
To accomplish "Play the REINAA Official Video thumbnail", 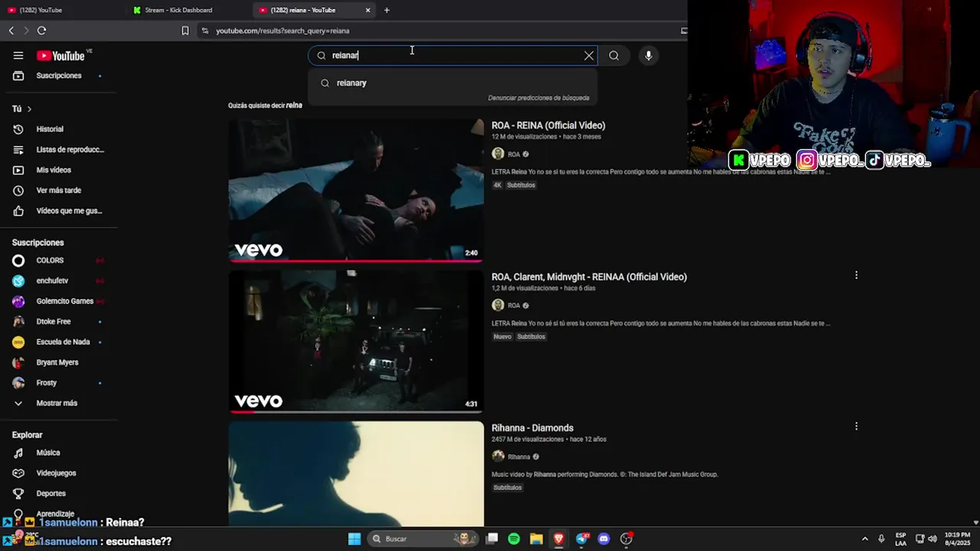I will coord(356,341).
